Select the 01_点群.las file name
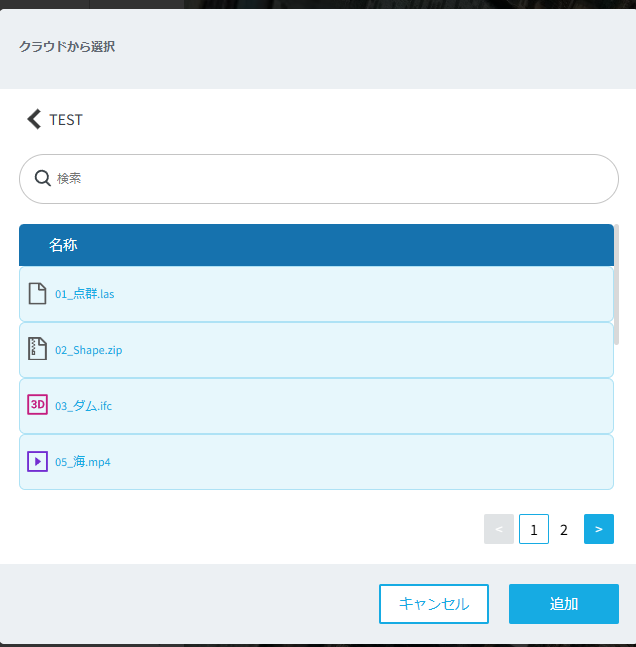Viewport: 636px width, 647px height. coord(85,294)
